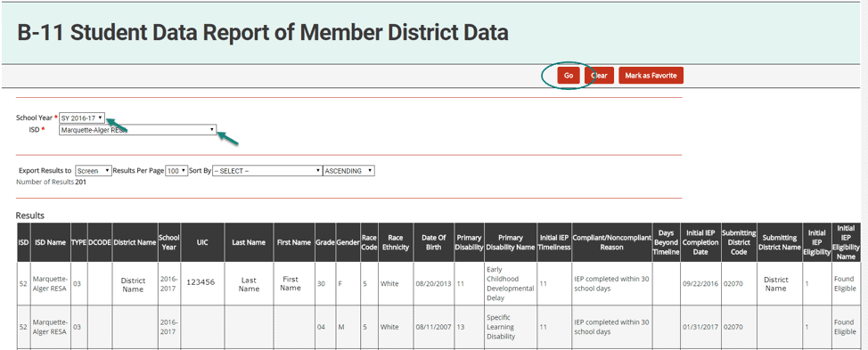Open the School Year dropdown
Screen dimensions: 868x350
click(82, 118)
